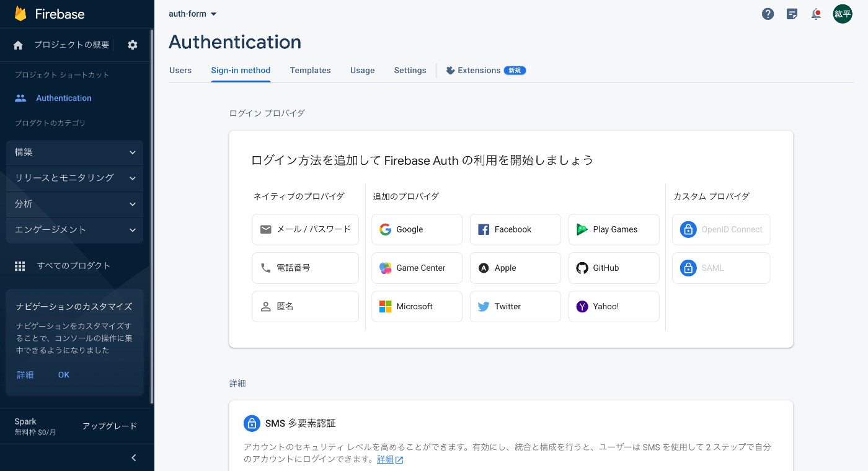The height and width of the screenshot is (471, 868).
Task: Switch to the Templates tab
Action: (x=310, y=70)
